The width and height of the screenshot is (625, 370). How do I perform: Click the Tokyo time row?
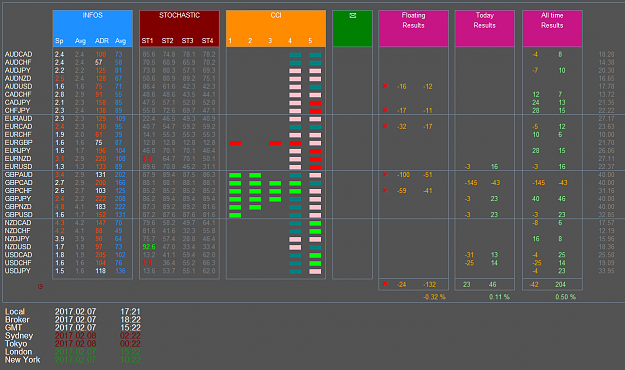tap(73, 343)
